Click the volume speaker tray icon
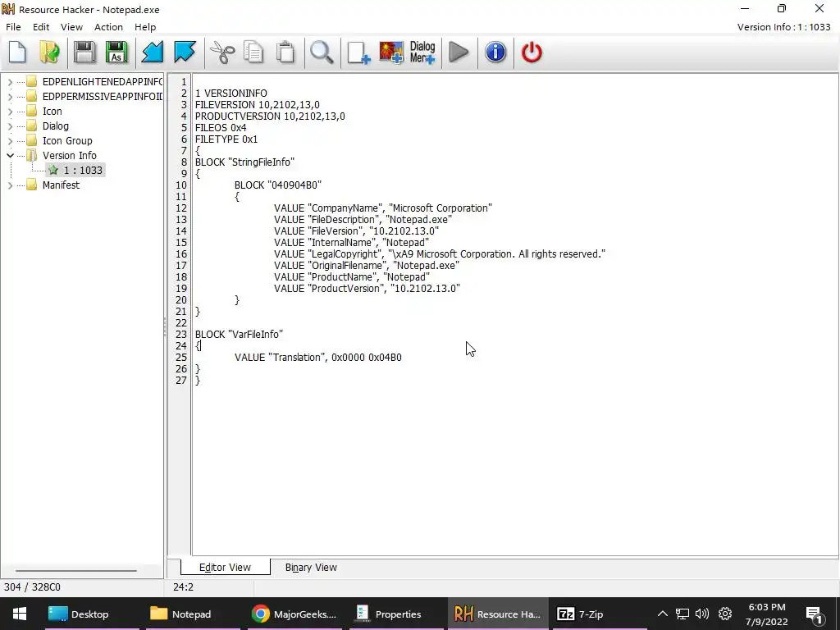The width and height of the screenshot is (840, 630). [702, 614]
